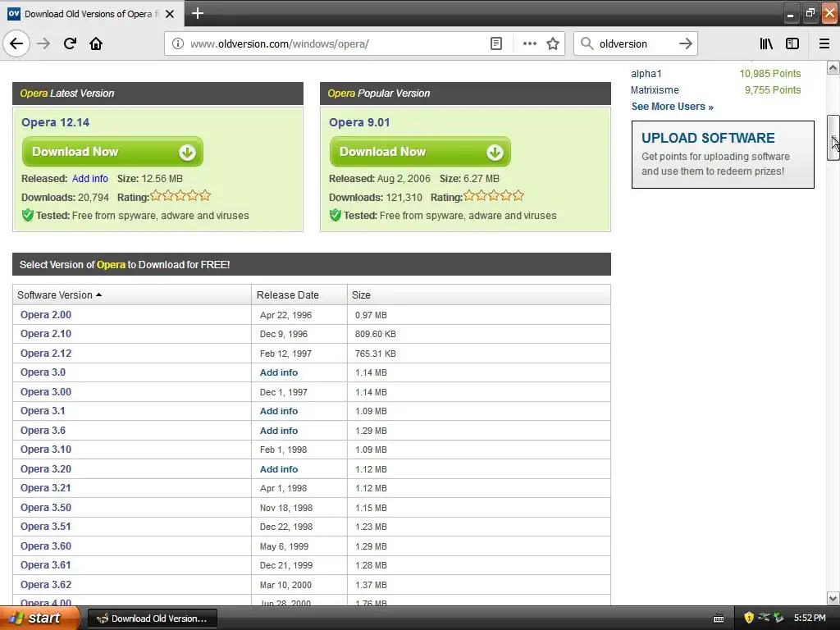Open Opera 3.0 version link
The image size is (840, 630).
pos(43,372)
